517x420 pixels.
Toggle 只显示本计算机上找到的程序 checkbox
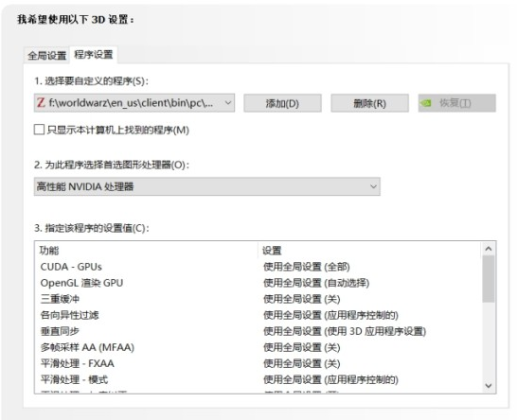click(39, 130)
